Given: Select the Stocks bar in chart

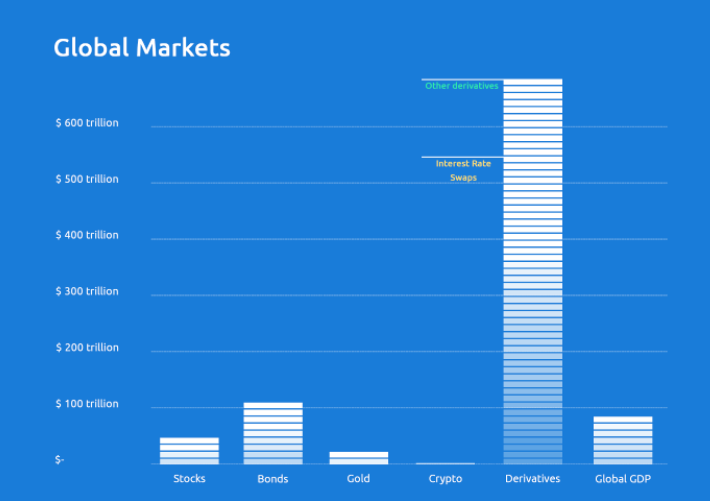Looking at the screenshot, I should tap(189, 451).
